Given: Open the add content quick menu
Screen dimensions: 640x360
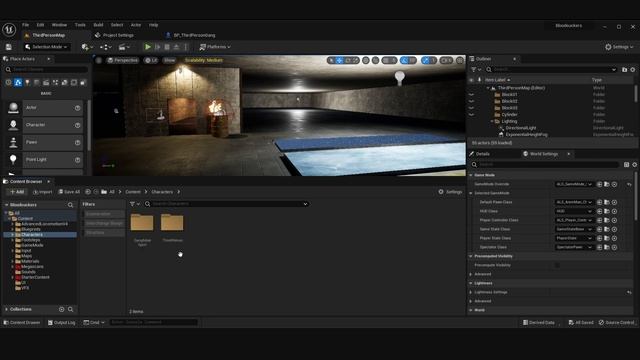Looking at the screenshot, I should click(87, 47).
